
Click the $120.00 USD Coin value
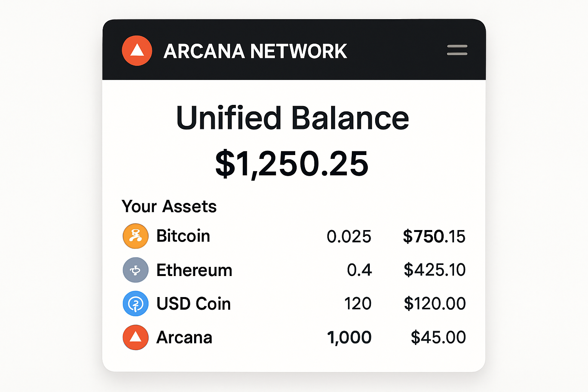(435, 304)
